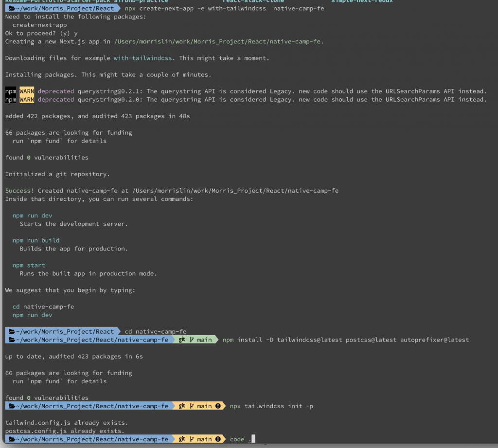Click yellow WARN badge on querystring@0.2.0 line
The height and width of the screenshot is (448, 498).
(x=27, y=99)
